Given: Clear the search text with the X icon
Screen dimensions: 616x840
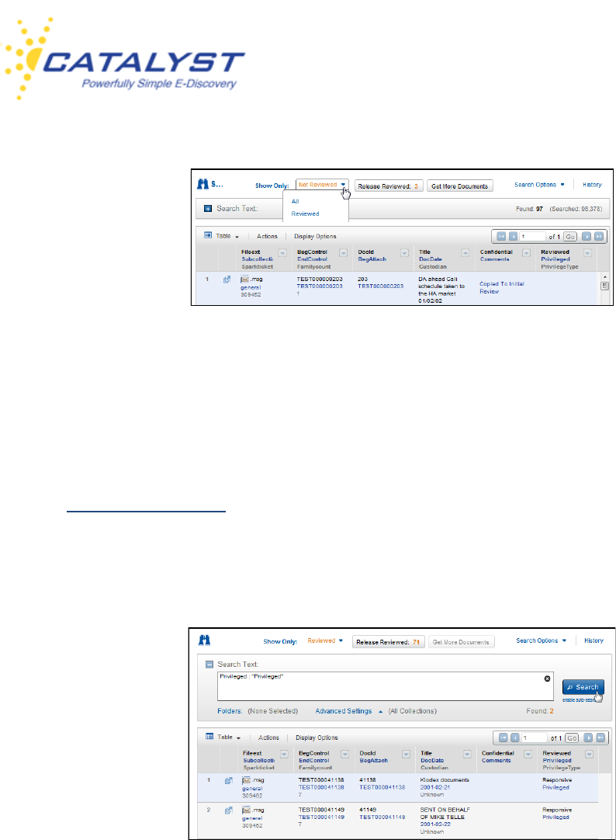Looking at the screenshot, I should [547, 679].
